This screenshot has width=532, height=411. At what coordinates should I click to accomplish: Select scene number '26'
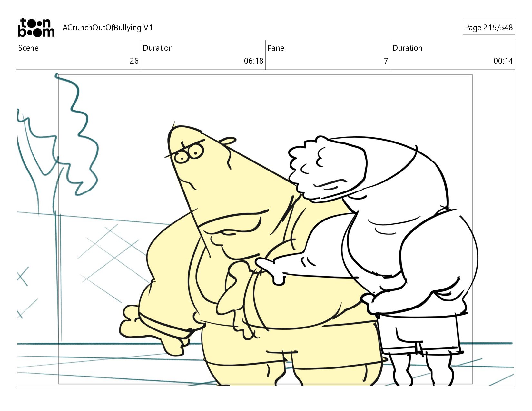[134, 61]
